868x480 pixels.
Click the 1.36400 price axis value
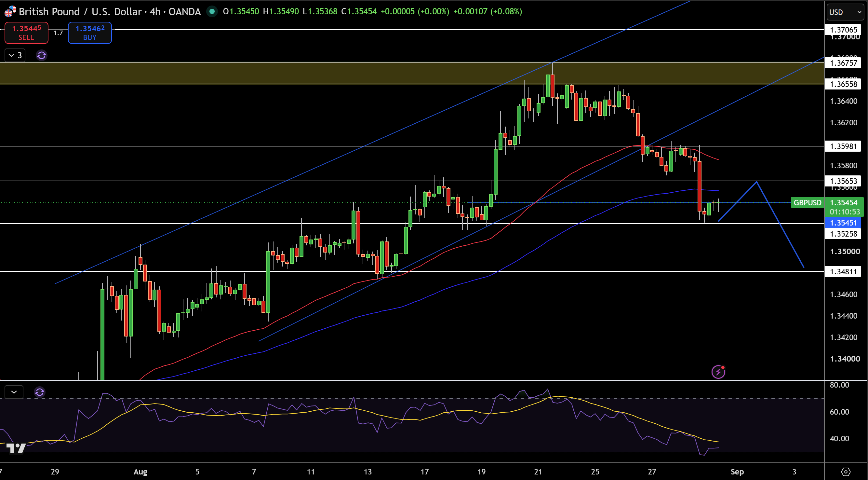843,101
